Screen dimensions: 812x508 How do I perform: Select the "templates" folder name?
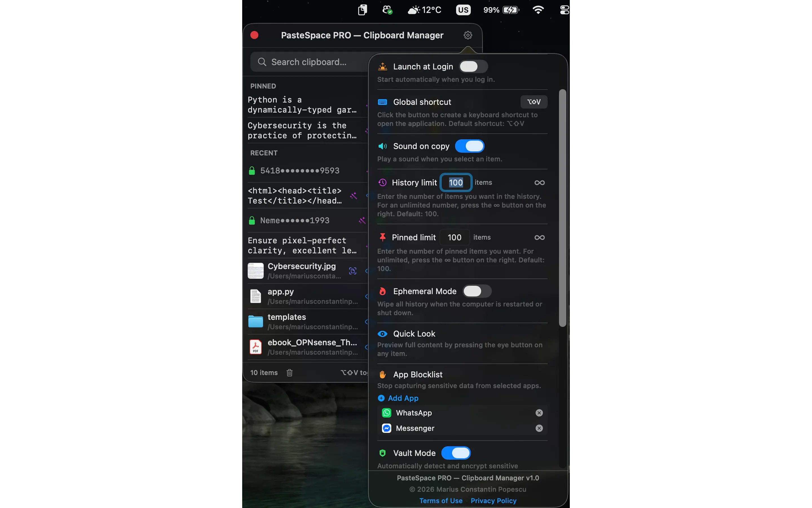(287, 317)
